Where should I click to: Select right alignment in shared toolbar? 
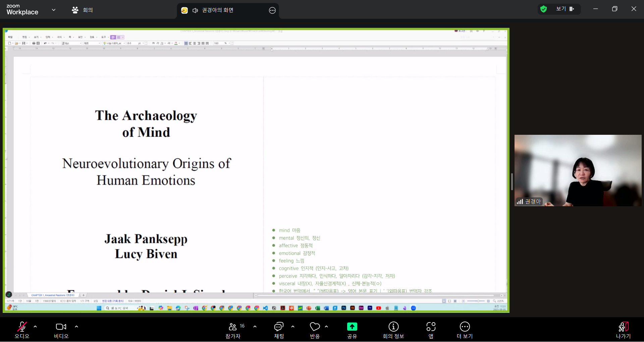tap(199, 43)
